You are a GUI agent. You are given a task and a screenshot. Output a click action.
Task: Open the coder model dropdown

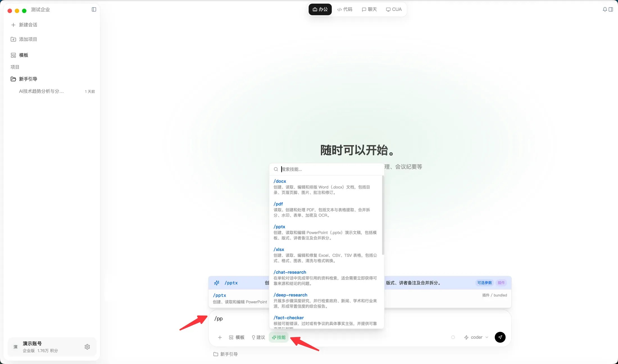click(x=476, y=337)
